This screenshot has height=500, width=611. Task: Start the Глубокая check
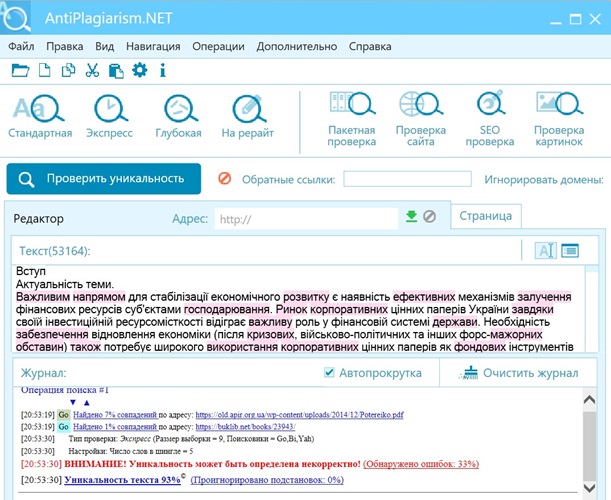[x=178, y=117]
